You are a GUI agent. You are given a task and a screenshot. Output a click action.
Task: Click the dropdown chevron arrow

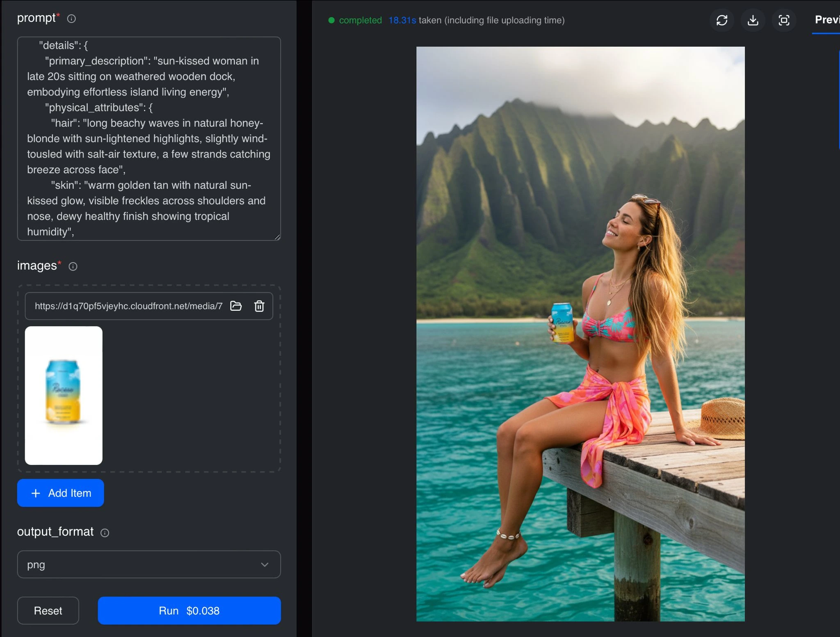click(x=265, y=564)
